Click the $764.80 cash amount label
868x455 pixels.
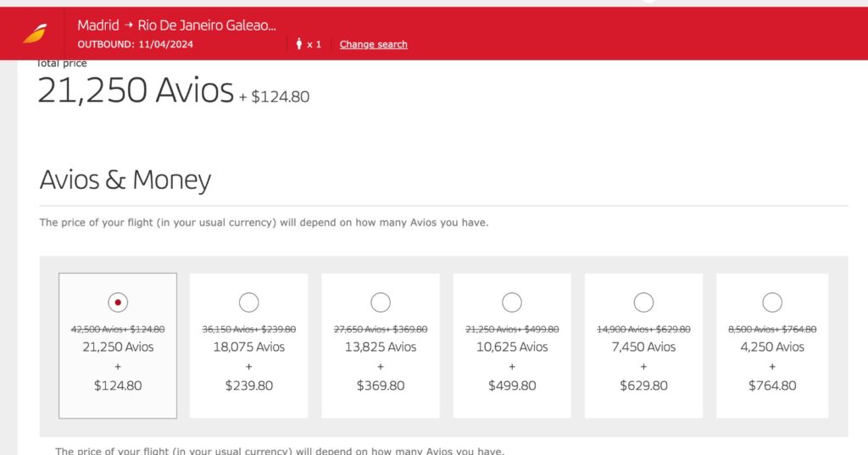(x=772, y=386)
